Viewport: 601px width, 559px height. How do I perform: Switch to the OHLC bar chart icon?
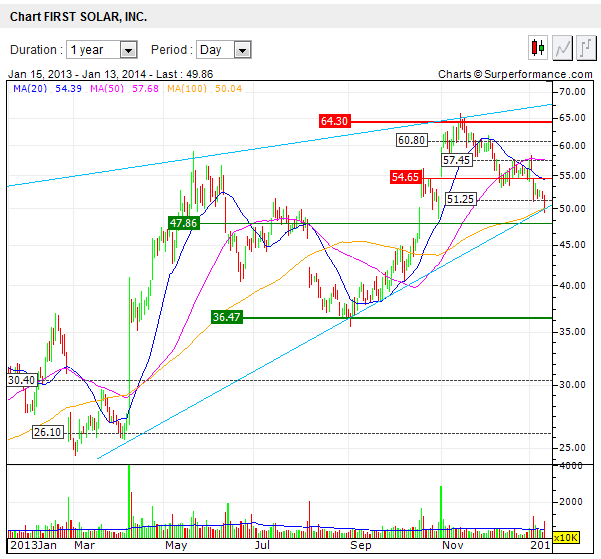586,48
